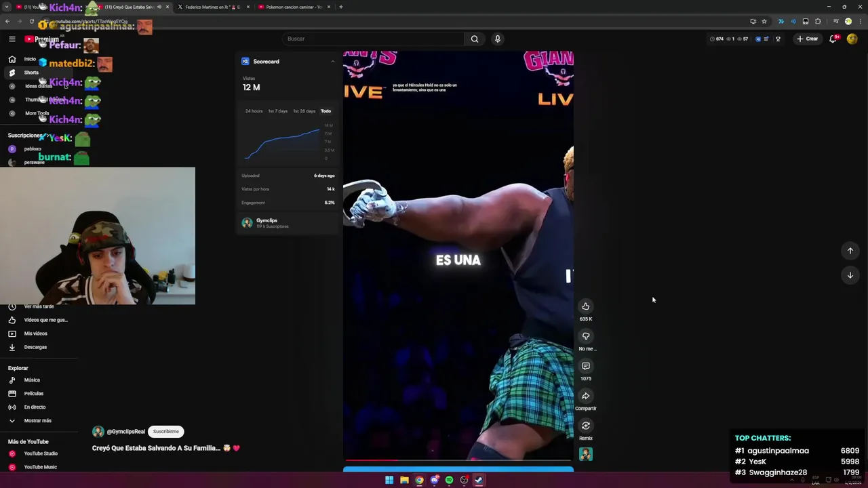This screenshot has width=868, height=488.
Task: Open En directo under Explorar
Action: click(35, 407)
